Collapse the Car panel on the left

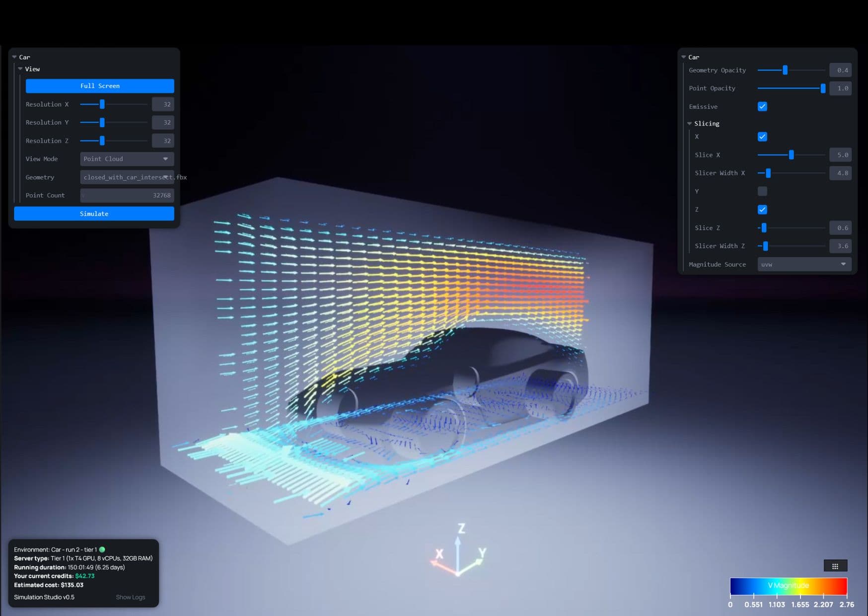pyautogui.click(x=14, y=57)
